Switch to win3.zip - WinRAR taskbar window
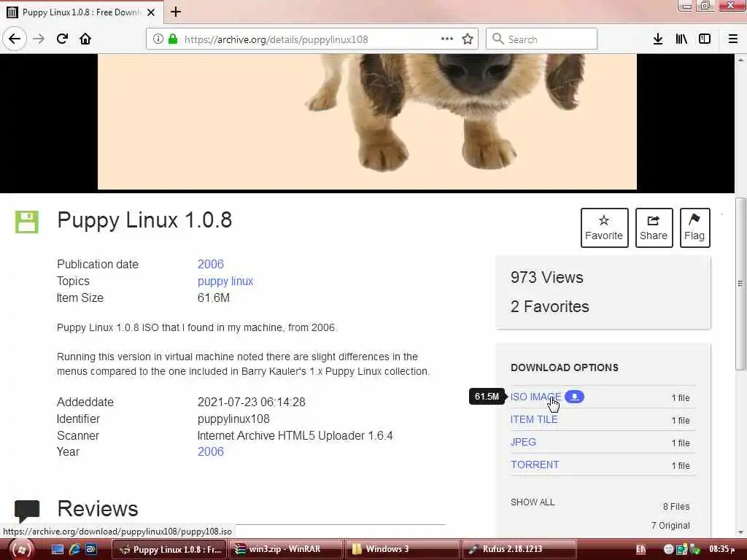747x560 pixels. point(286,549)
